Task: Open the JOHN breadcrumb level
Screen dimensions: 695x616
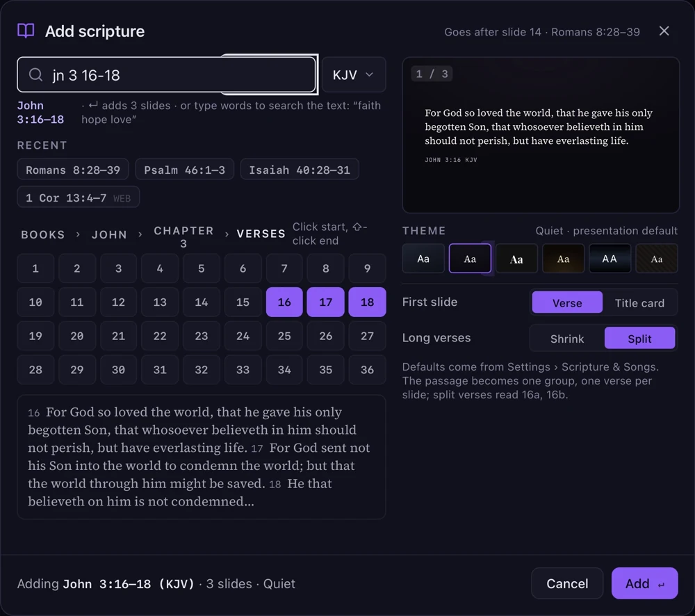Action: (110, 234)
